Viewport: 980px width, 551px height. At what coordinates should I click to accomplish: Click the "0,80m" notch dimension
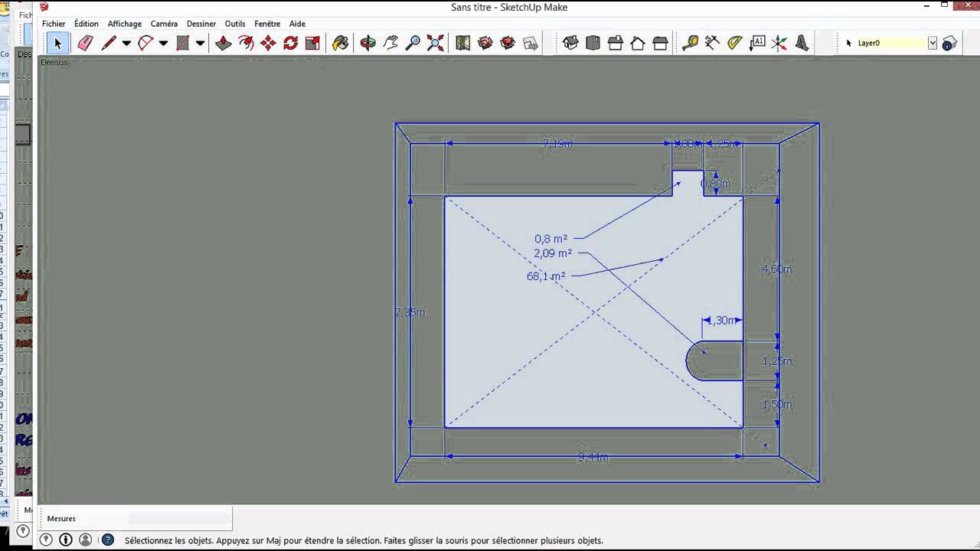716,184
